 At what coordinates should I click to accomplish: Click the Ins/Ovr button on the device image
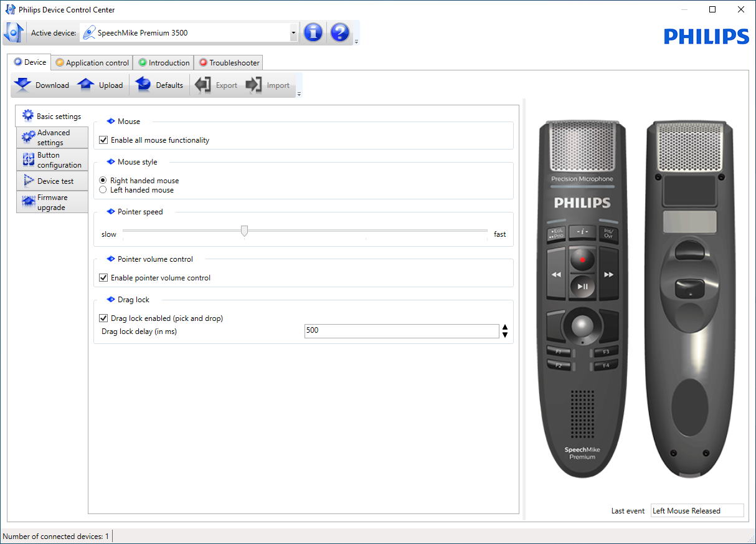click(x=609, y=233)
